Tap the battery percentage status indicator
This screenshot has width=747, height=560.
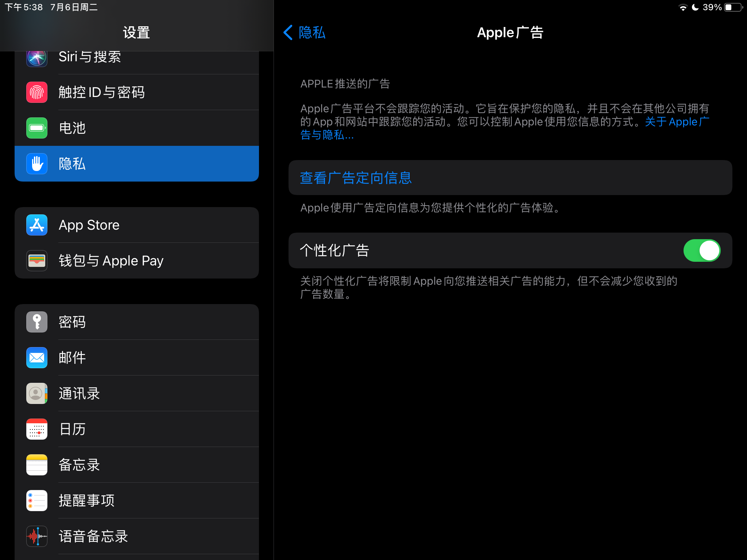point(712,7)
